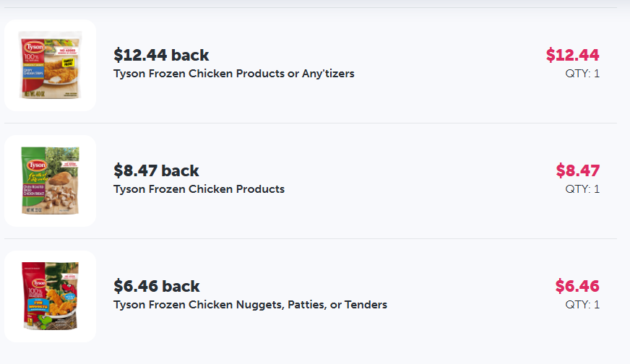
Task: Click the $8.47 back offer heading
Action: tap(156, 170)
